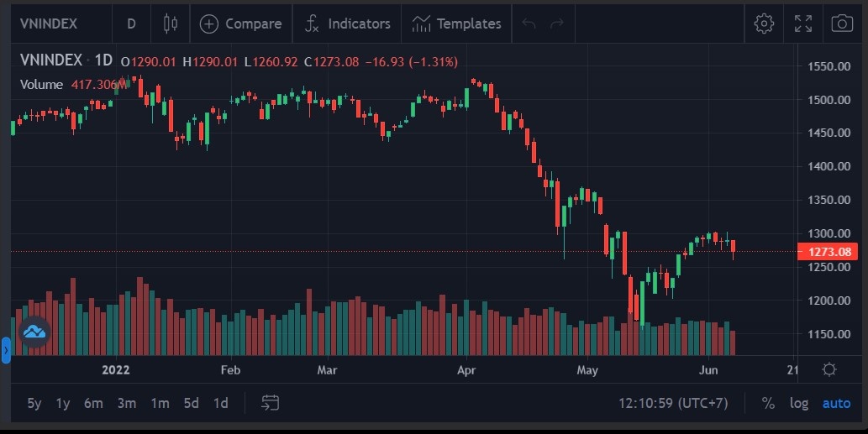Click the Jun label on time axis
Screen dimensions: 868x434
coord(708,370)
